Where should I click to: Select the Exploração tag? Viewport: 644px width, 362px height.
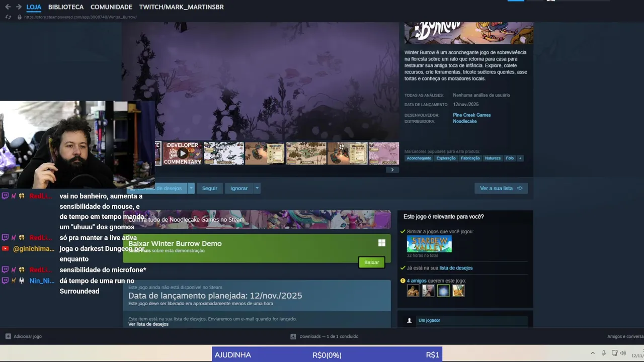446,158
